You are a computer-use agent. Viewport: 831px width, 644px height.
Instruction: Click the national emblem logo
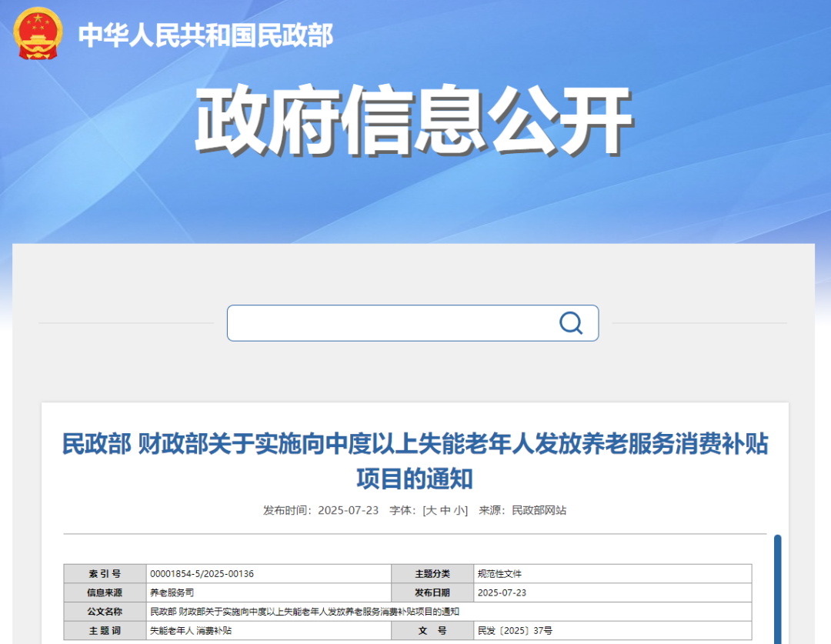click(x=38, y=34)
